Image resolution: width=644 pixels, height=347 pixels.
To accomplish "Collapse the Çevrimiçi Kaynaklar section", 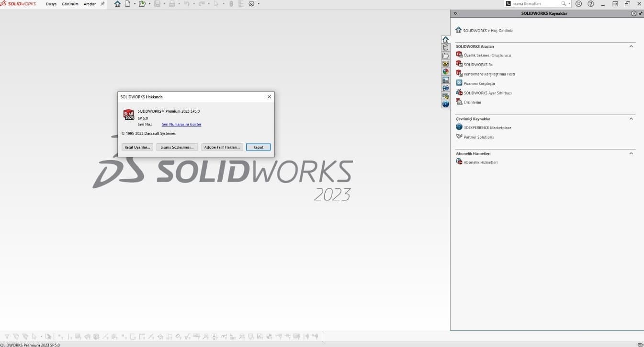I will (x=631, y=119).
